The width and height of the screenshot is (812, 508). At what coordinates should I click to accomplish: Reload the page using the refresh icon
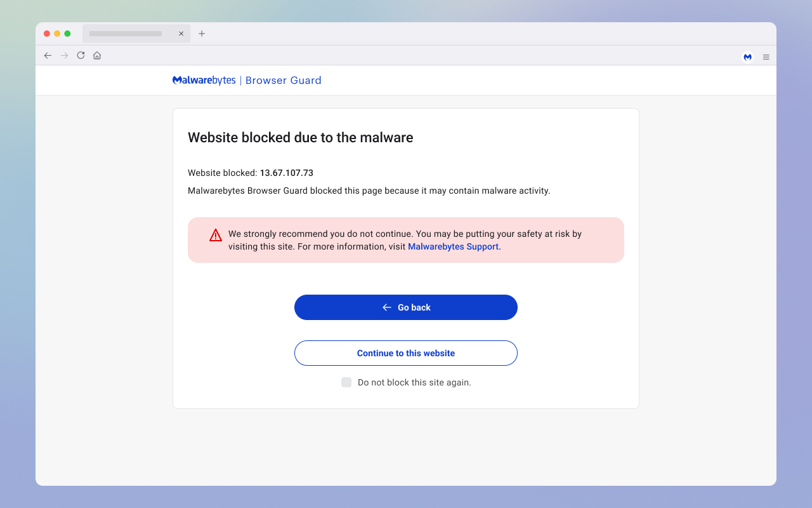[81, 55]
